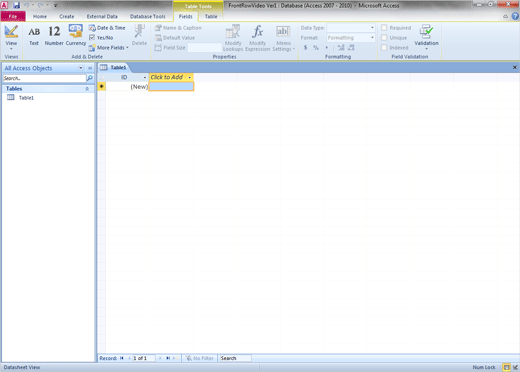
Task: Set the Default Value property
Action: point(175,38)
